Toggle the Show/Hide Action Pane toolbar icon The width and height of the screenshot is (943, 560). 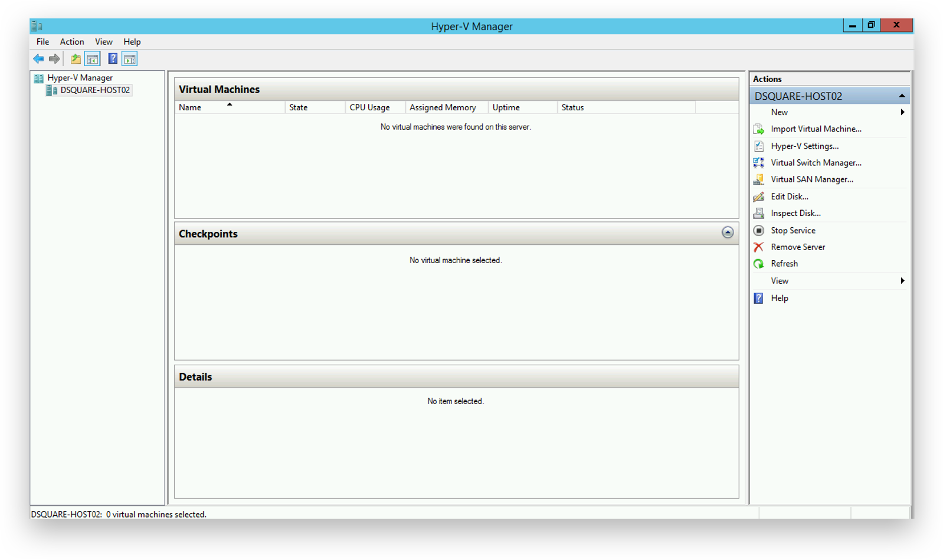(x=130, y=59)
